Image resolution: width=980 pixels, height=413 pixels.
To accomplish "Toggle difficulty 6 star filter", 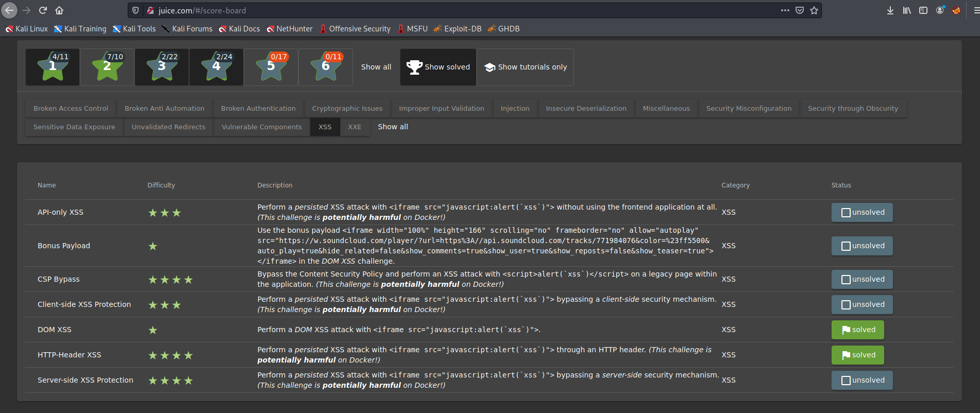I will pyautogui.click(x=326, y=67).
